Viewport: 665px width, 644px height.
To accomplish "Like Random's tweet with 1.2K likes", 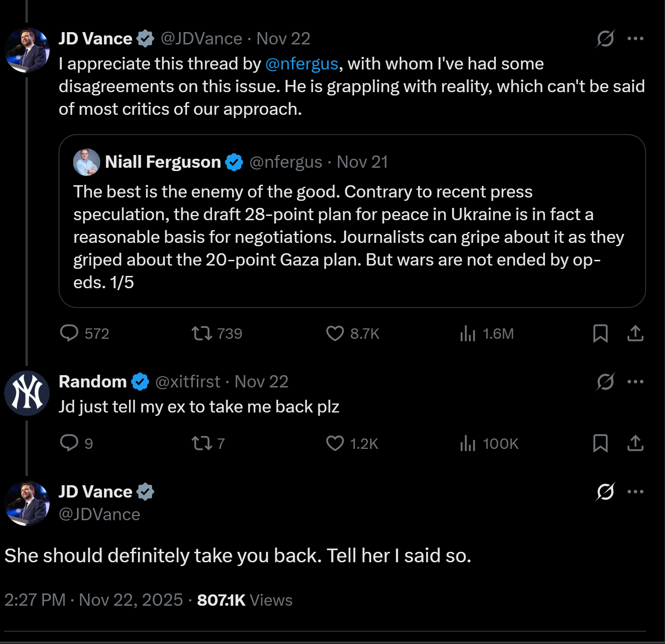I will click(x=335, y=443).
